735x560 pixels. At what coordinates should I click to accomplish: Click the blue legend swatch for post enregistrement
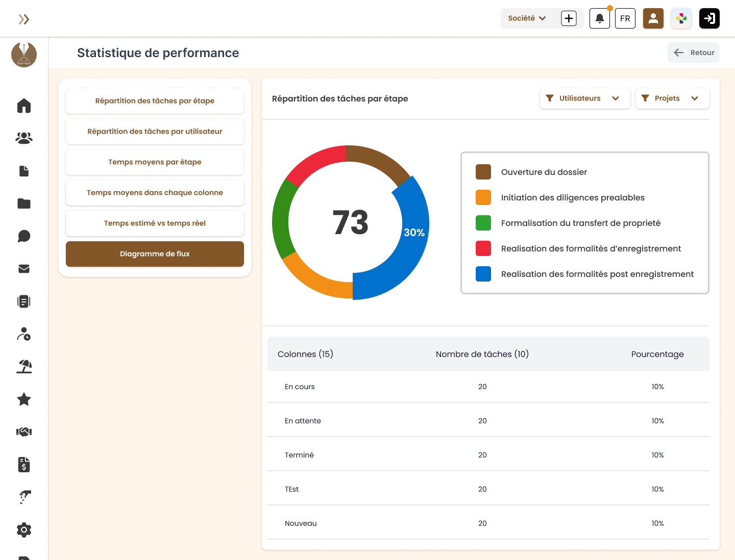pyautogui.click(x=483, y=274)
